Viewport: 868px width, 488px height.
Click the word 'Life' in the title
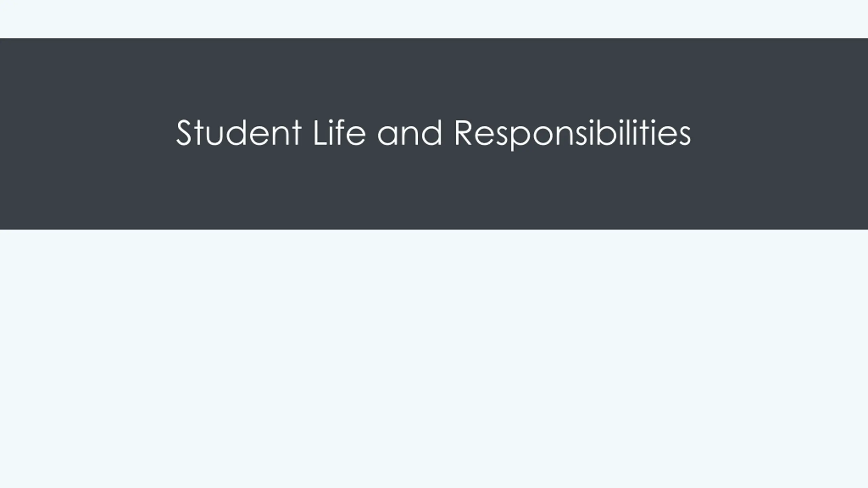[x=339, y=133]
